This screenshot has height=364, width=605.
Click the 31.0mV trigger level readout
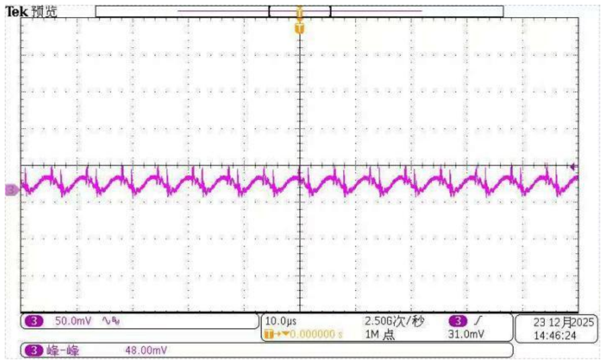click(466, 335)
